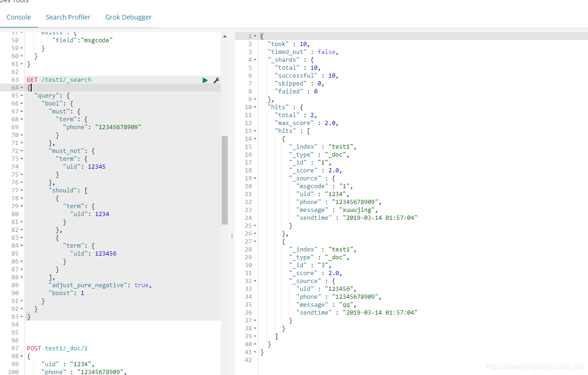Fold the "hits" array at output line 13
Image resolution: width=588 pixels, height=375 pixels.
tap(255, 131)
